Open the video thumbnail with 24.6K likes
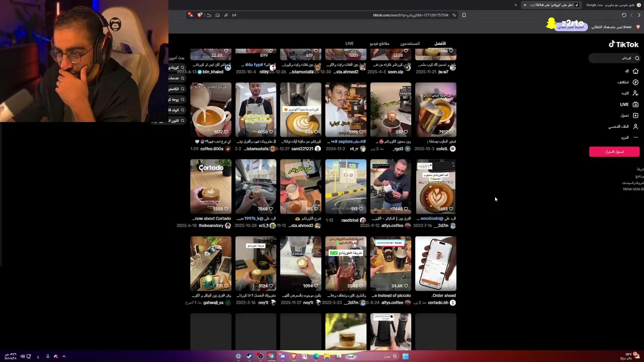The width and height of the screenshot is (644, 362). 390,263
